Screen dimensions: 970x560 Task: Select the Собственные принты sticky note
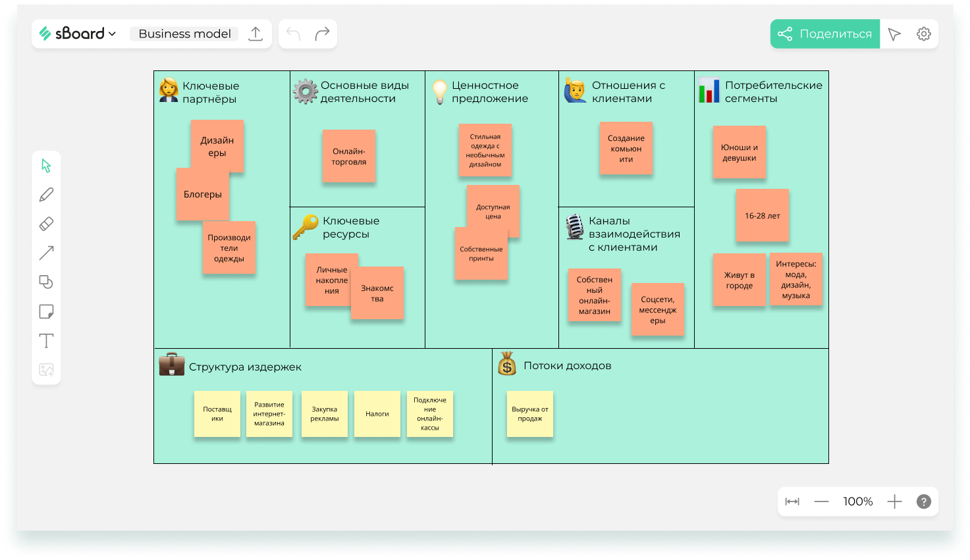[x=481, y=254]
